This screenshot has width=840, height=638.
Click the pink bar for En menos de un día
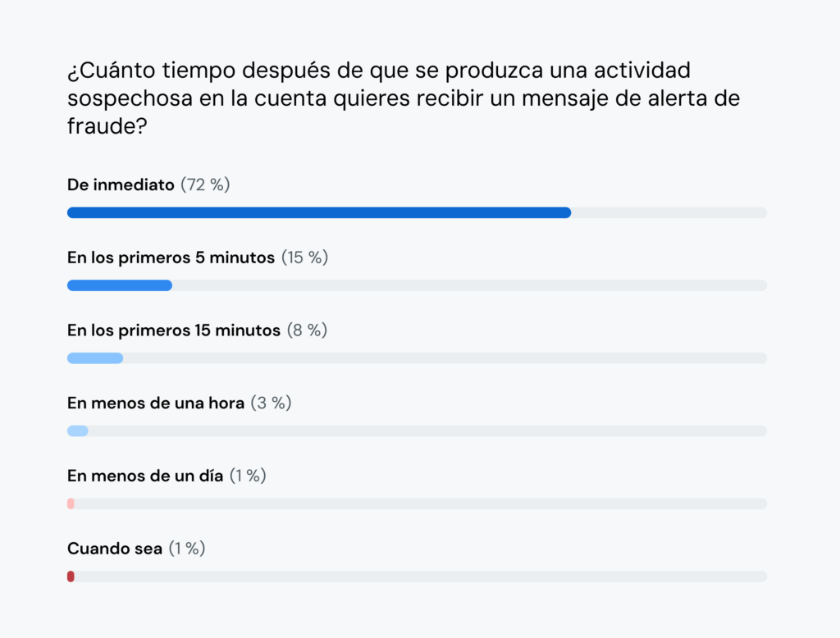tap(71, 504)
